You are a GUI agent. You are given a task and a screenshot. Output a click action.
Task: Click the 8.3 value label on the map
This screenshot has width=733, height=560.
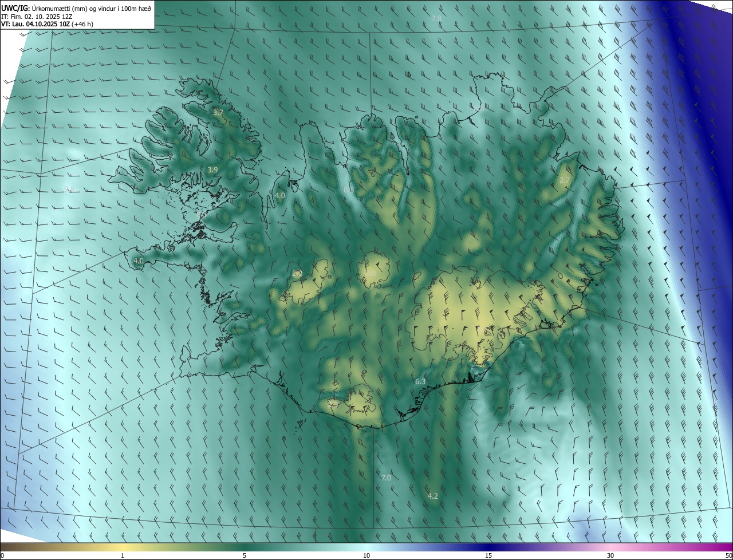348,189
